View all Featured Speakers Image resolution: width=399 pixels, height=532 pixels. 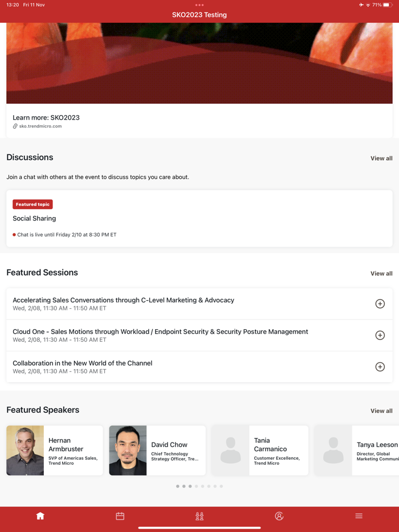[381, 411]
